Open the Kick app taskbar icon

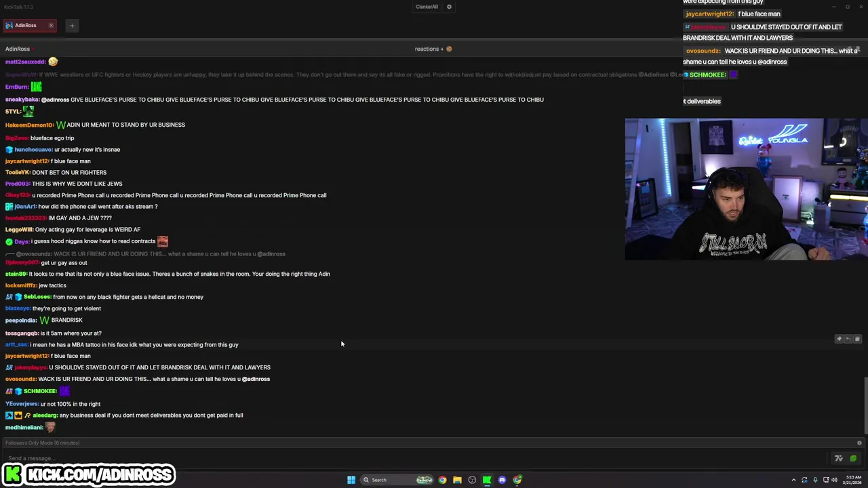point(487,480)
